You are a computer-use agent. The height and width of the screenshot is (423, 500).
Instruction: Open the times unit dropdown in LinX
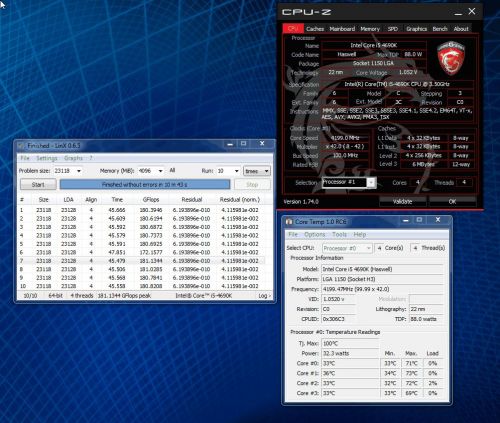click(257, 171)
